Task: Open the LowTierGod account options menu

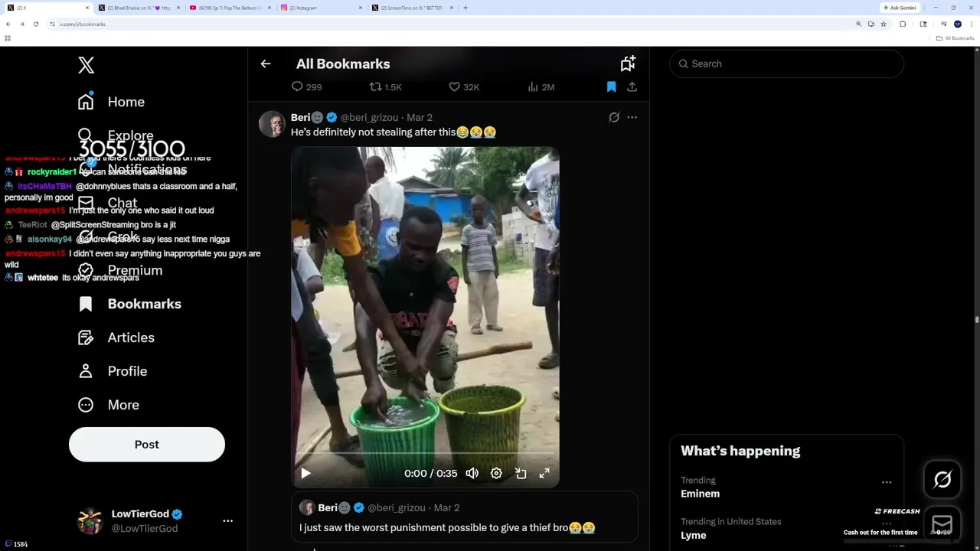Action: click(227, 521)
